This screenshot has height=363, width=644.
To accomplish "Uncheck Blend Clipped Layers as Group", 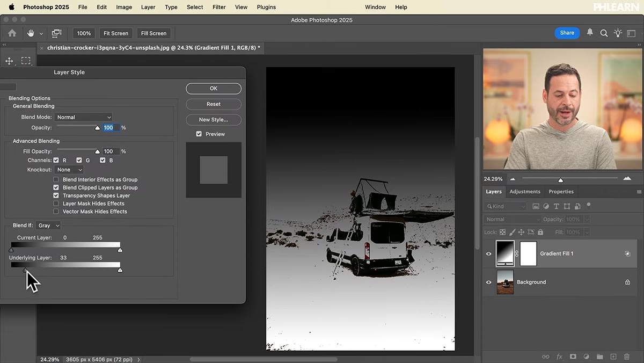I will pos(56,187).
